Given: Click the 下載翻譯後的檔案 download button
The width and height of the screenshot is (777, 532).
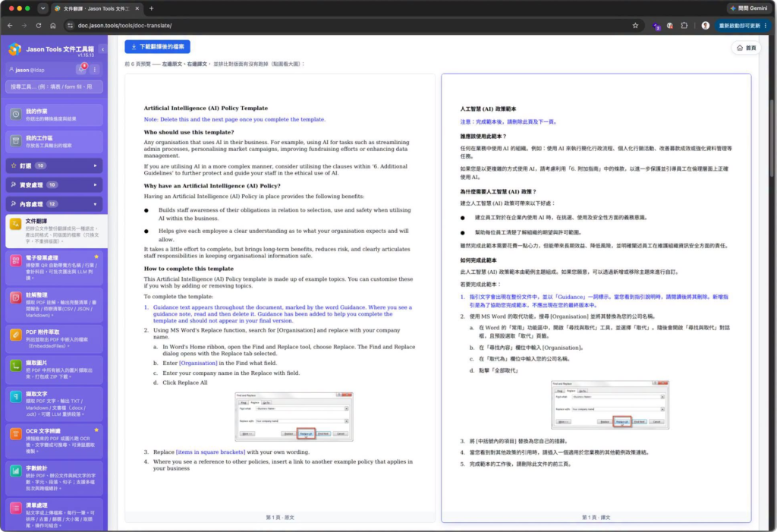Looking at the screenshot, I should click(x=157, y=46).
